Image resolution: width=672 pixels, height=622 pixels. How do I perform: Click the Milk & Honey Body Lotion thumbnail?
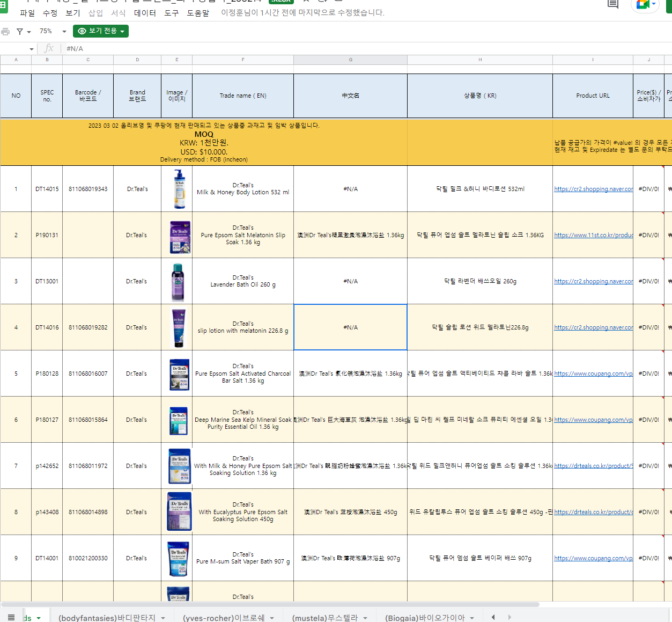click(x=179, y=189)
